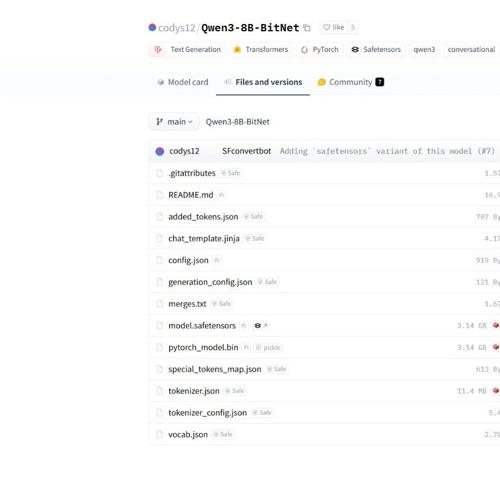Click the LFS icon on the model.safetensors row
This screenshot has height=500, width=500.
pyautogui.click(x=496, y=325)
